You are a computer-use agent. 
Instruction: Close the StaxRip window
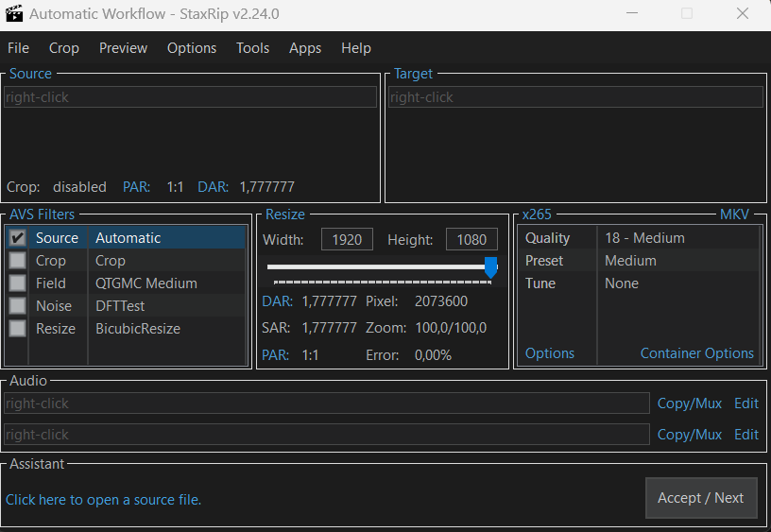[743, 13]
